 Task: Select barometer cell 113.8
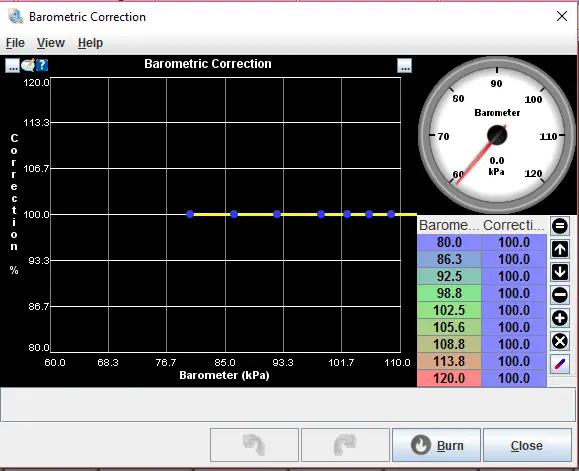tap(449, 361)
